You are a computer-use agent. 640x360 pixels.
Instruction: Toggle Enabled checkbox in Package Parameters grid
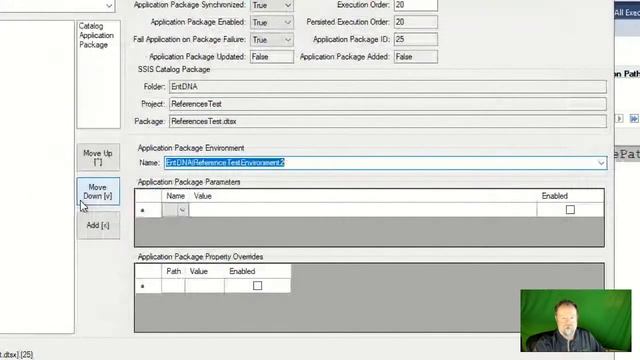pyautogui.click(x=570, y=210)
